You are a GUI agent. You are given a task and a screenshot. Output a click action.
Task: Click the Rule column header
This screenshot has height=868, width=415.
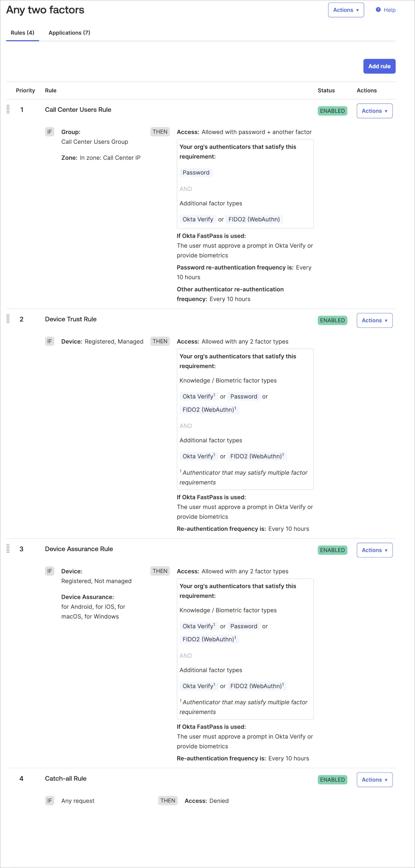(x=50, y=91)
